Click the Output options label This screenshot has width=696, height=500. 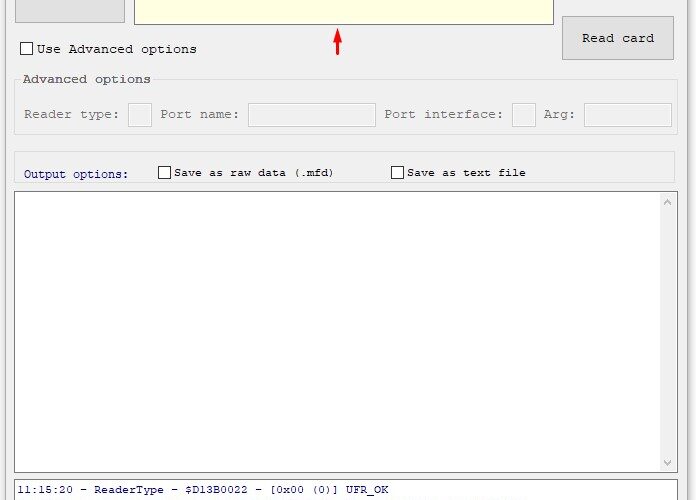click(x=76, y=174)
